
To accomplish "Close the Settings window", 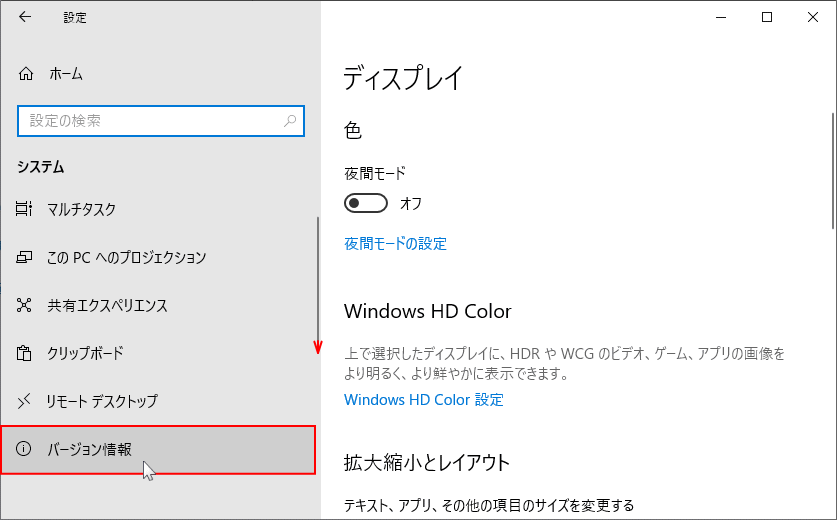I will (813, 17).
